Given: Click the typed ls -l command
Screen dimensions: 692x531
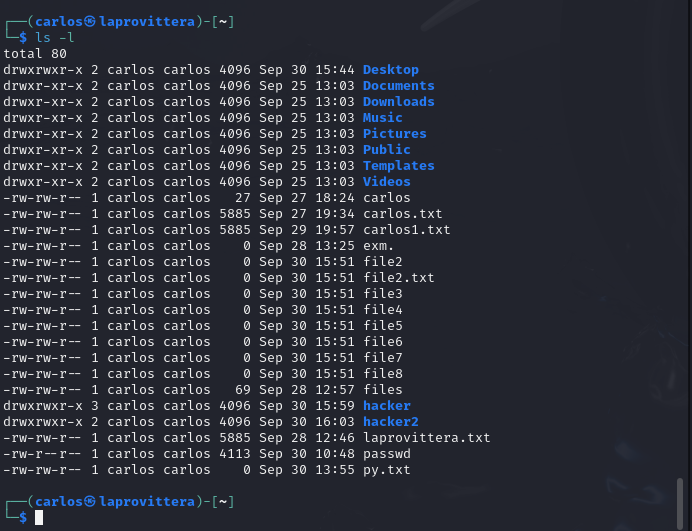Looking at the screenshot, I should tap(55, 38).
